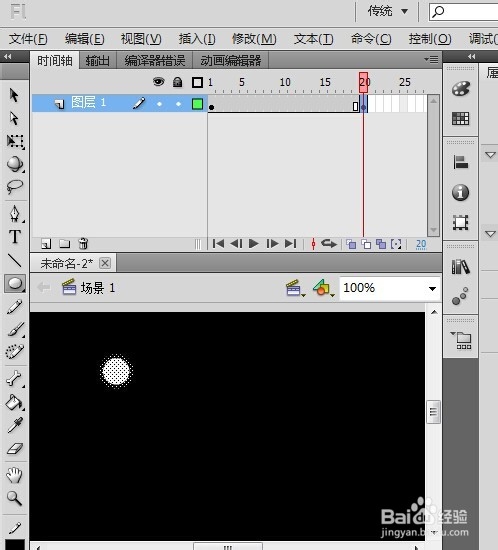Click keyframe at frame 20
Screen dimensions: 498x550
click(364, 104)
